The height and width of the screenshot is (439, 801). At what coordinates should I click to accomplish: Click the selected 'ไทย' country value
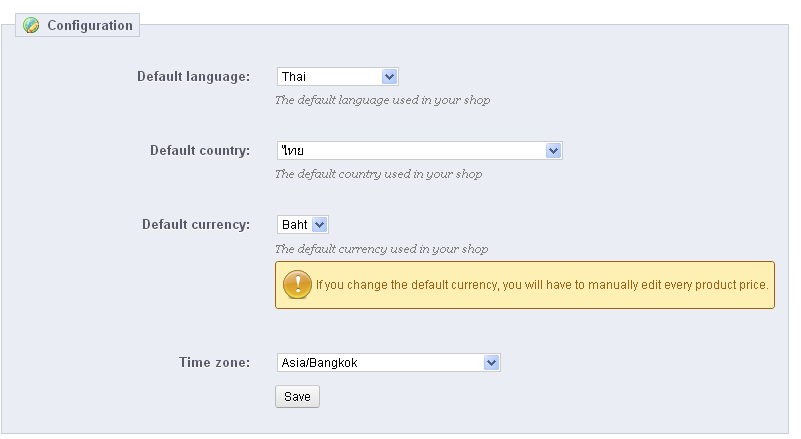coord(293,150)
